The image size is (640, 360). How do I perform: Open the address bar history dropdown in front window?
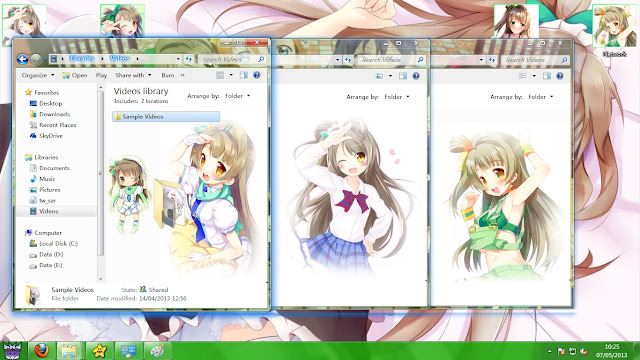[178, 59]
